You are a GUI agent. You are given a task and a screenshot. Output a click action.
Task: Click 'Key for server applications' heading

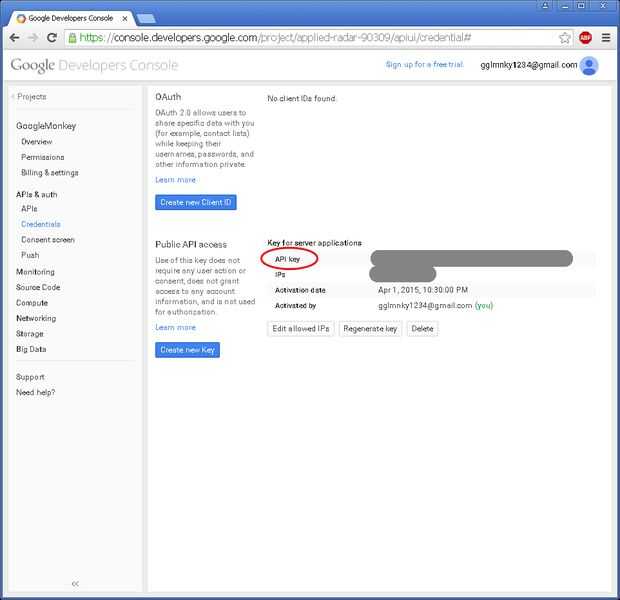[x=314, y=243]
